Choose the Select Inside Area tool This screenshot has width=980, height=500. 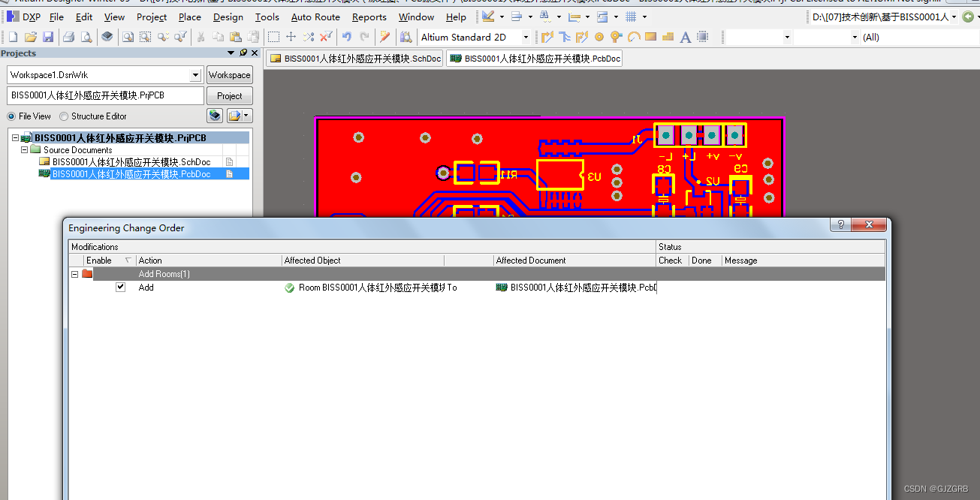(x=273, y=37)
